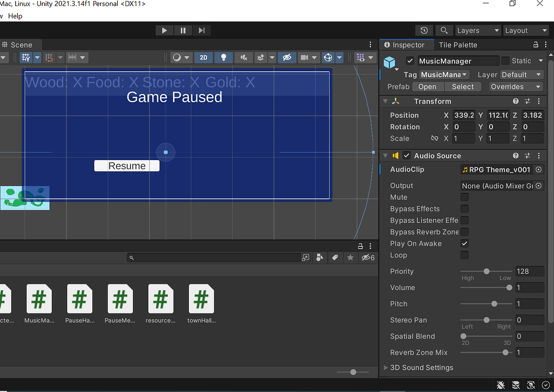Click the Step frame button
The image size is (554, 392).
(201, 31)
